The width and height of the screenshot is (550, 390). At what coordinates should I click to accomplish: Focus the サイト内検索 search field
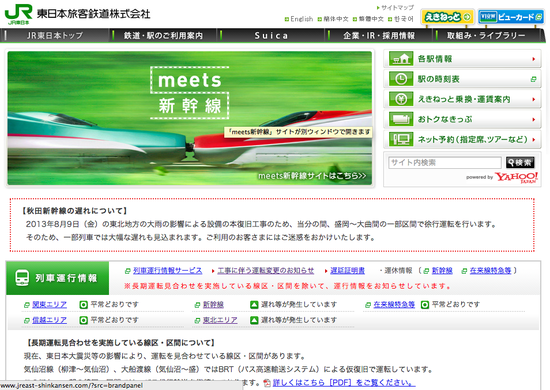(x=445, y=163)
